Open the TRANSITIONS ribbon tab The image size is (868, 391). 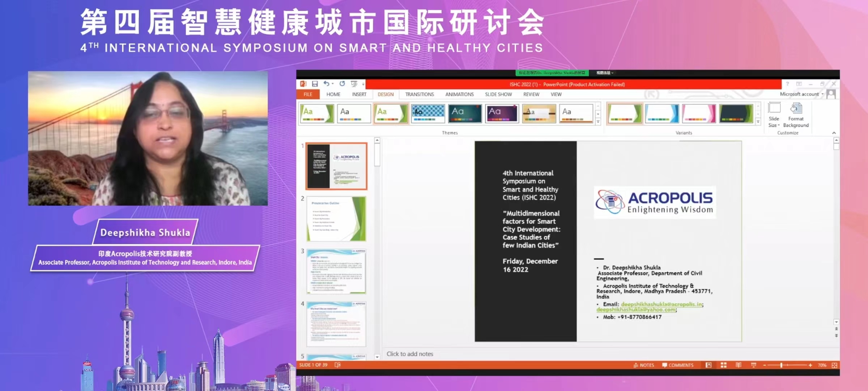pos(420,94)
